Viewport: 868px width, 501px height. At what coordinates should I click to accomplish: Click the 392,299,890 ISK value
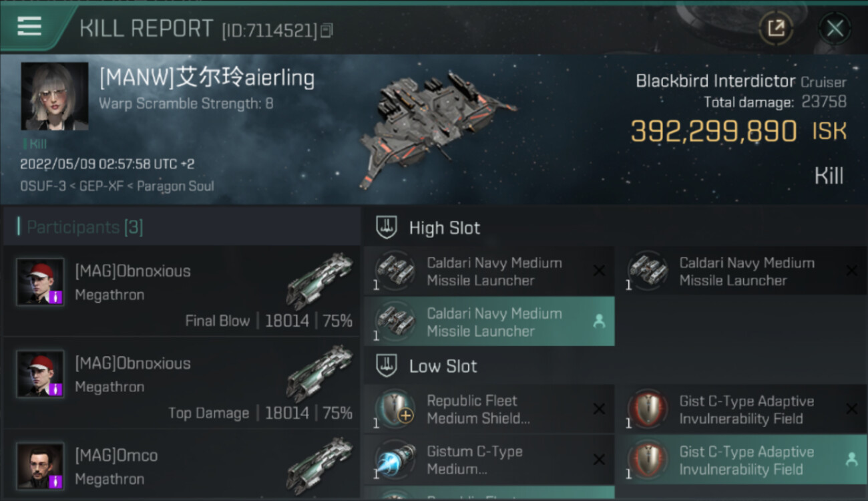pos(713,132)
